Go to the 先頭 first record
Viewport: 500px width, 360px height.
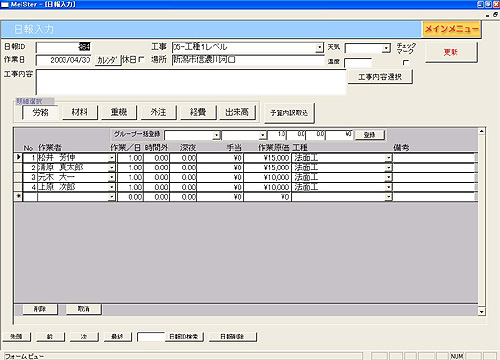(x=16, y=337)
